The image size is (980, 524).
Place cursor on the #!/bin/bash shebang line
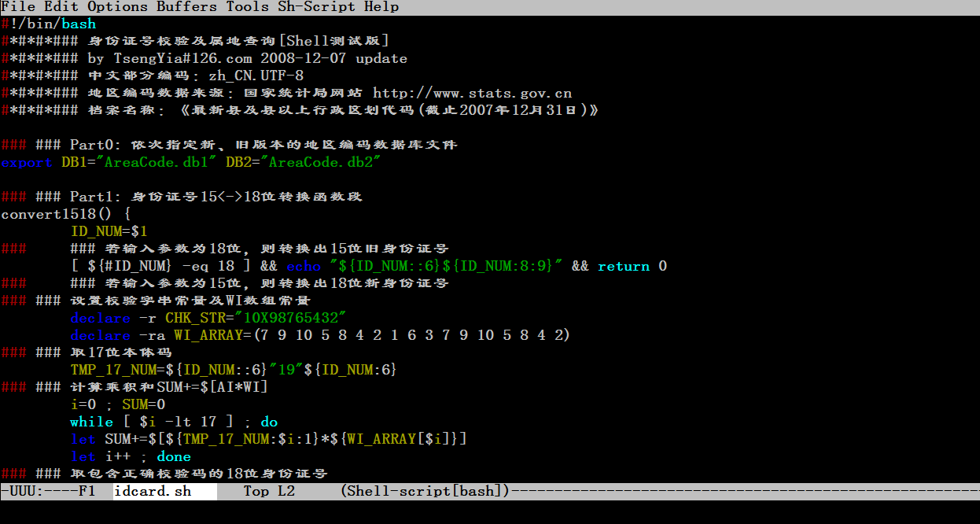49,24
